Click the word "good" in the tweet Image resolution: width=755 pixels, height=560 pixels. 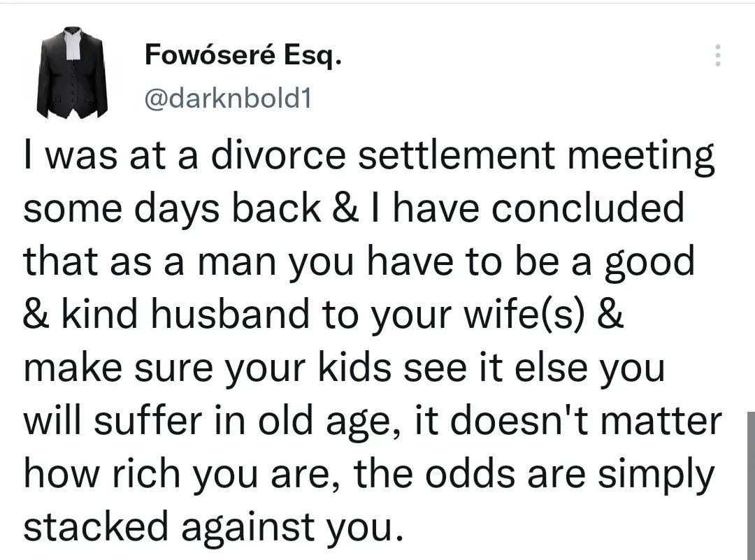click(x=654, y=262)
